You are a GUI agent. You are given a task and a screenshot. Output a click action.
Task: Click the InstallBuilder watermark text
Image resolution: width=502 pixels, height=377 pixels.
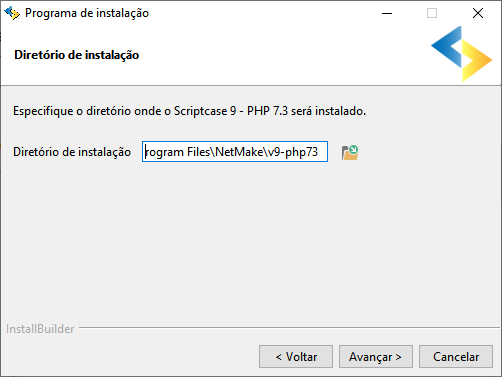coord(40,329)
